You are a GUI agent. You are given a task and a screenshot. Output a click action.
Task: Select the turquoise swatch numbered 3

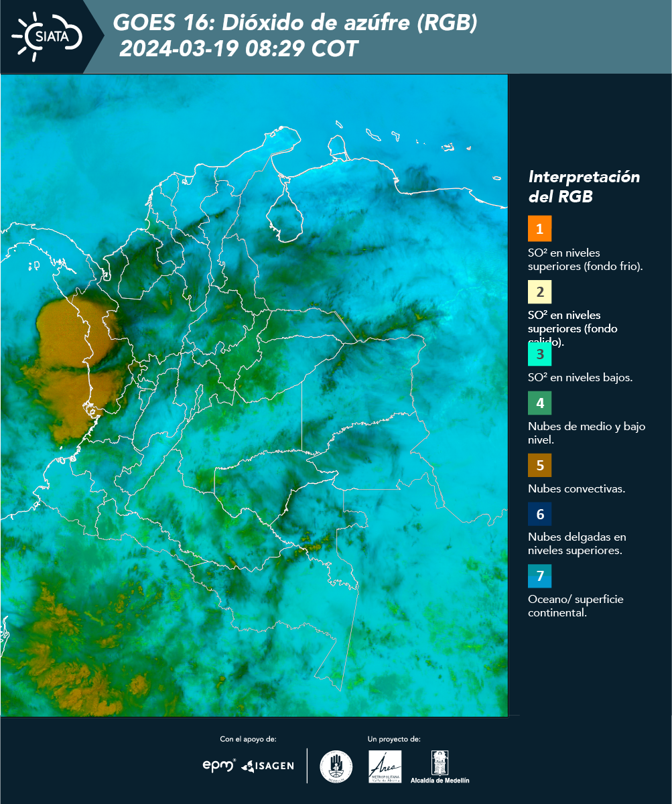pos(539,353)
